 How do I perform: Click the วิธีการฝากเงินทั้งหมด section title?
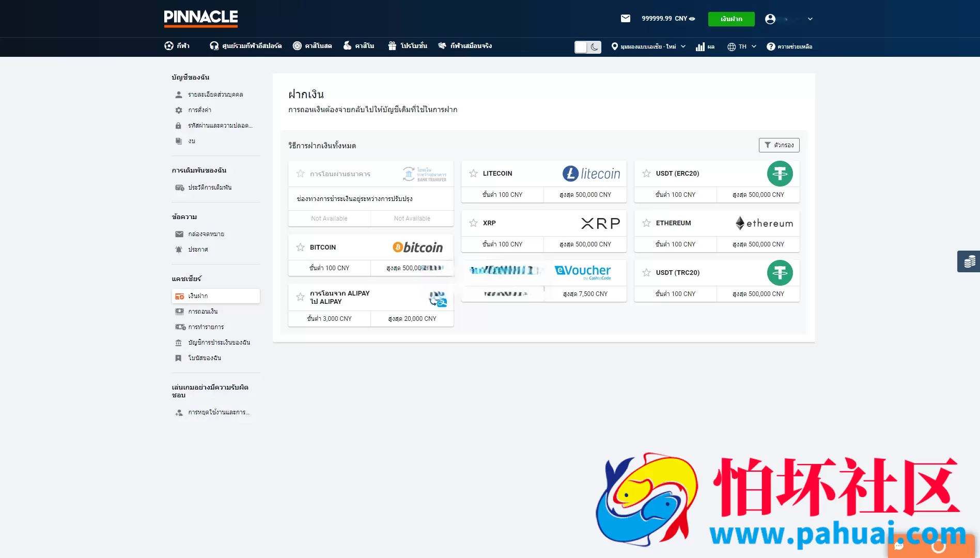(322, 146)
